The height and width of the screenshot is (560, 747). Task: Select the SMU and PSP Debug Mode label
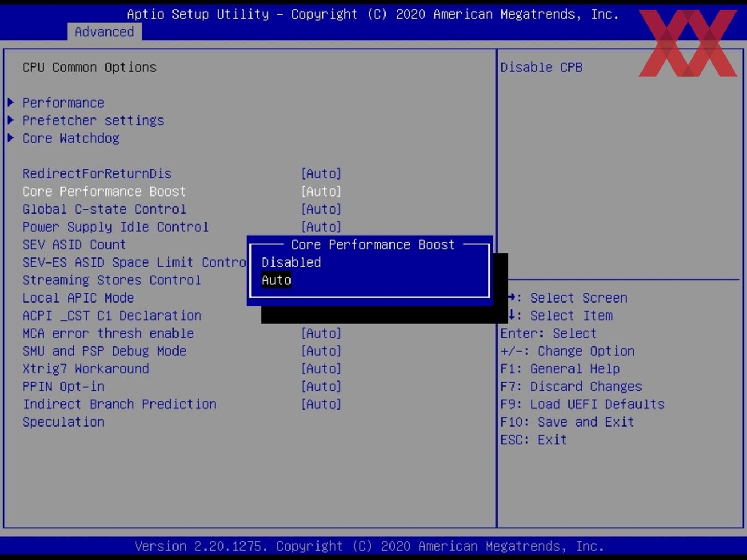click(x=104, y=351)
